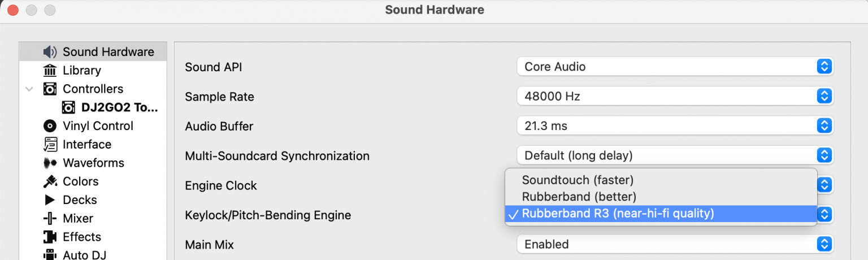The height and width of the screenshot is (260, 868).
Task: Collapse the Controllers tree chevron
Action: point(29,89)
